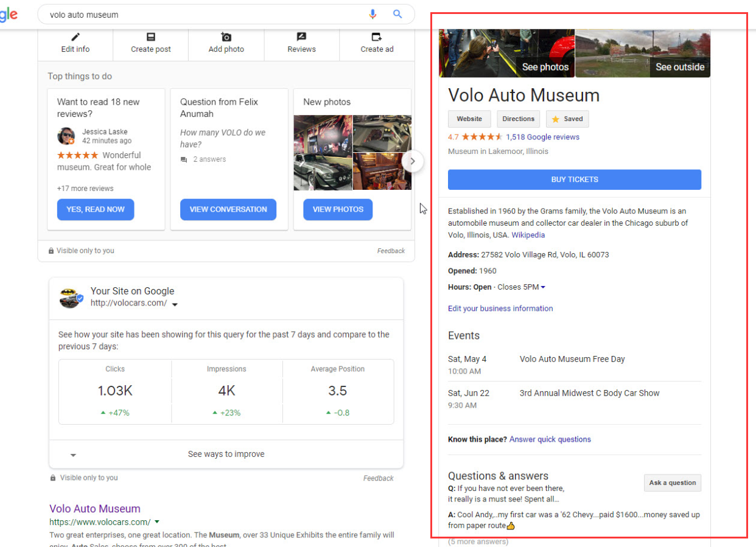Image resolution: width=756 pixels, height=547 pixels.
Task: Click Ask a question button
Action: click(x=673, y=483)
